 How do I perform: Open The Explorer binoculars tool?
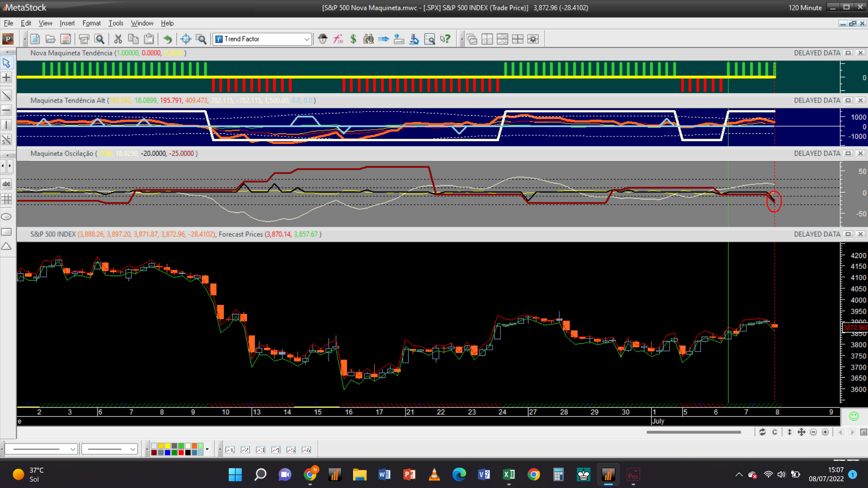[x=368, y=39]
